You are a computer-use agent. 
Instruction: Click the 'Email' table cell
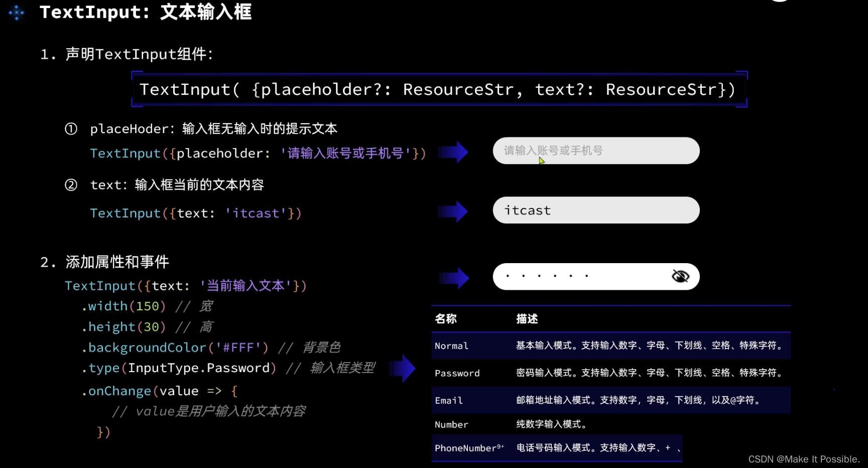[x=449, y=400]
